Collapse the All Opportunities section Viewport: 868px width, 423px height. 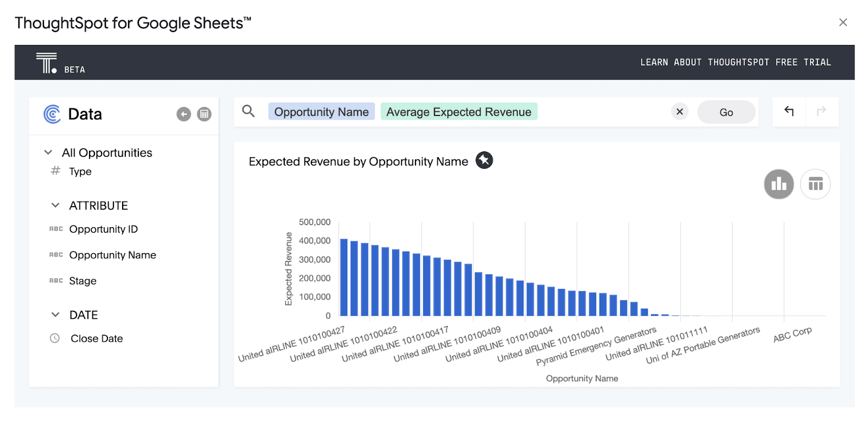[x=48, y=152]
